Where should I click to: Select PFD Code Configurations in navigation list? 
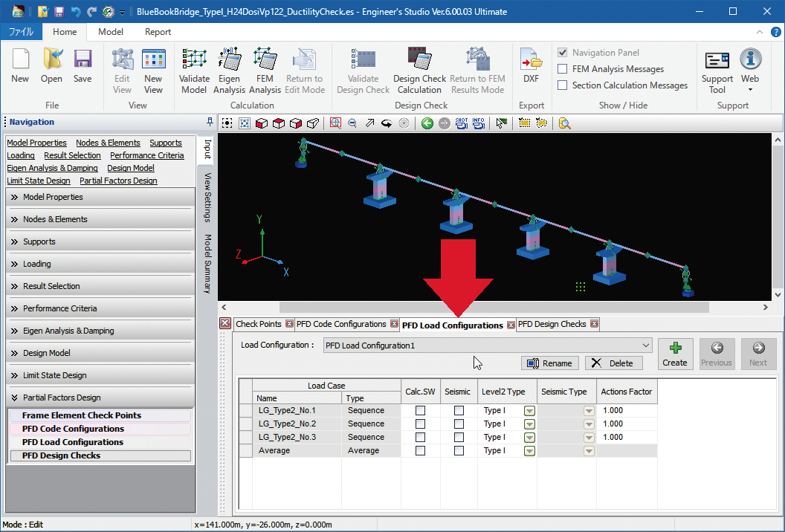pyautogui.click(x=73, y=429)
